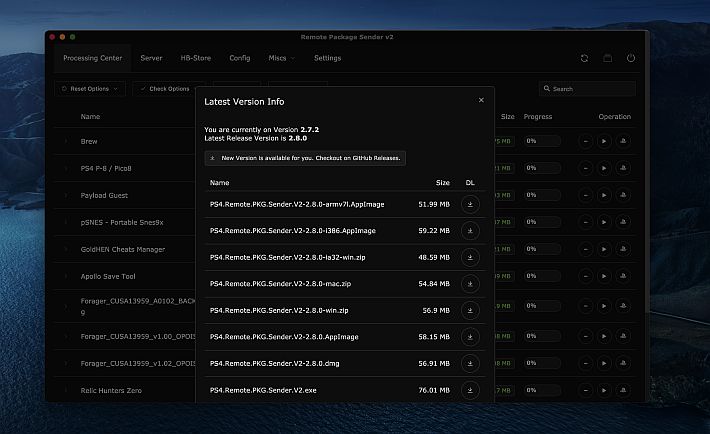Switch to the Server tab

(151, 58)
